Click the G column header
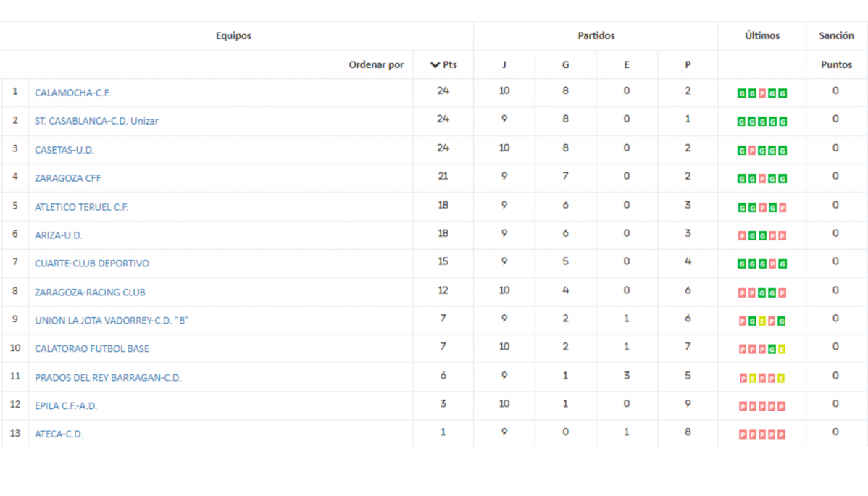Image resolution: width=868 pixels, height=496 pixels. coord(565,64)
